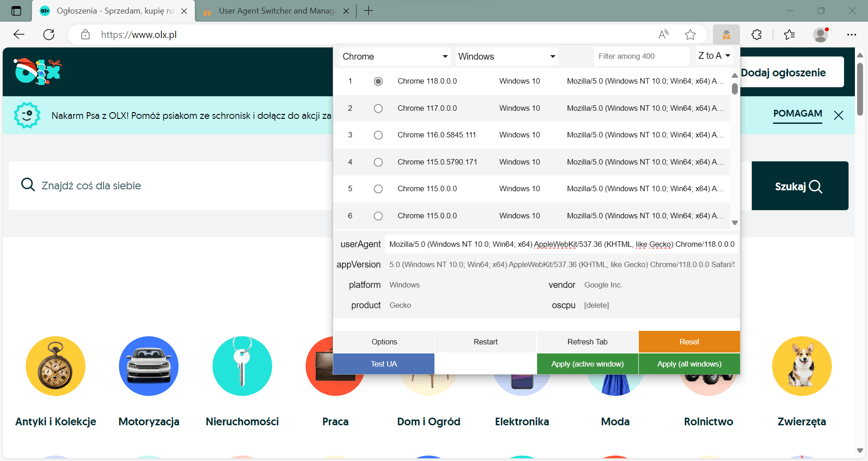
Task: Toggle the User Agent Switcher extension icon
Action: 726,34
